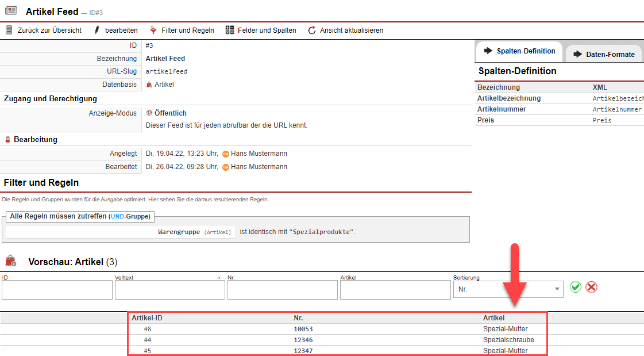Viewport: 644px width, 356px height.
Task: Click into the Volltext search field
Action: tap(169, 290)
